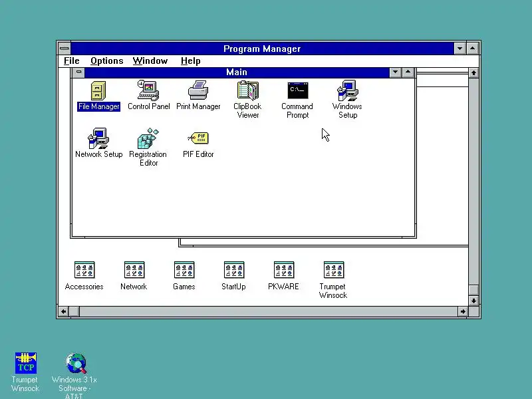
Task: Click the Main window title bar
Action: pyautogui.click(x=237, y=72)
